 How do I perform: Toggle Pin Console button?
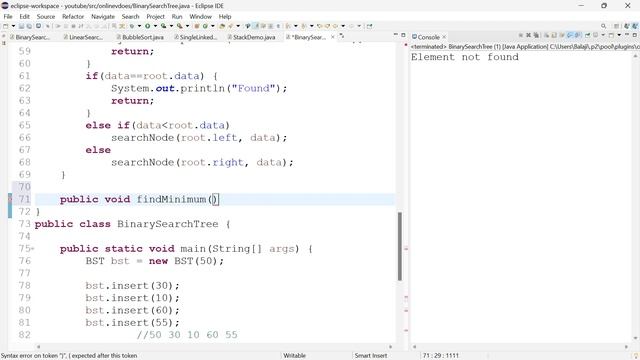(x=587, y=35)
